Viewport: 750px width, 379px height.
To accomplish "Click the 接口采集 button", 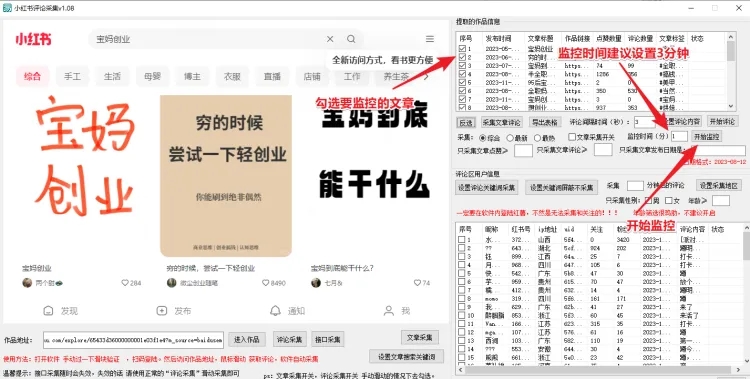I will (x=328, y=339).
